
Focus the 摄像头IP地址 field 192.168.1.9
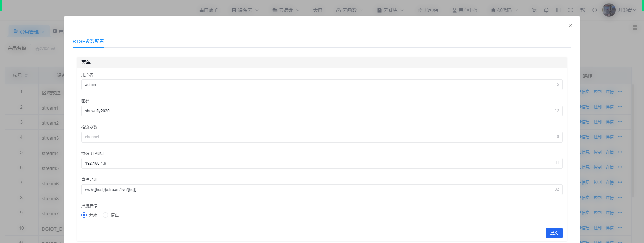click(322, 163)
